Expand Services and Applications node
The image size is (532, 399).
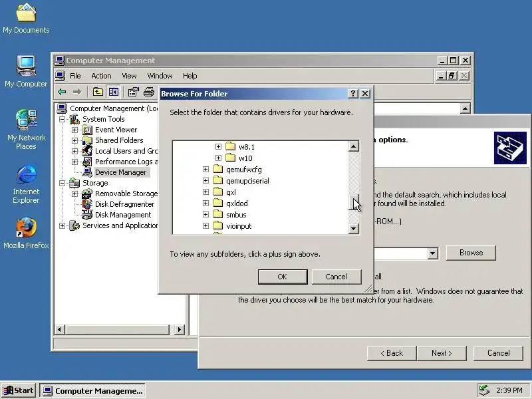(x=62, y=225)
